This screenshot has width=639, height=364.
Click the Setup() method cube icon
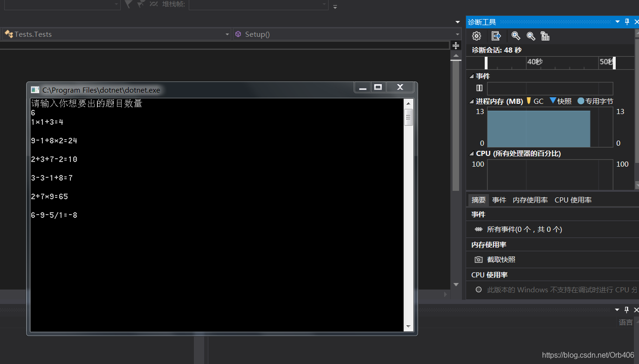pyautogui.click(x=238, y=34)
